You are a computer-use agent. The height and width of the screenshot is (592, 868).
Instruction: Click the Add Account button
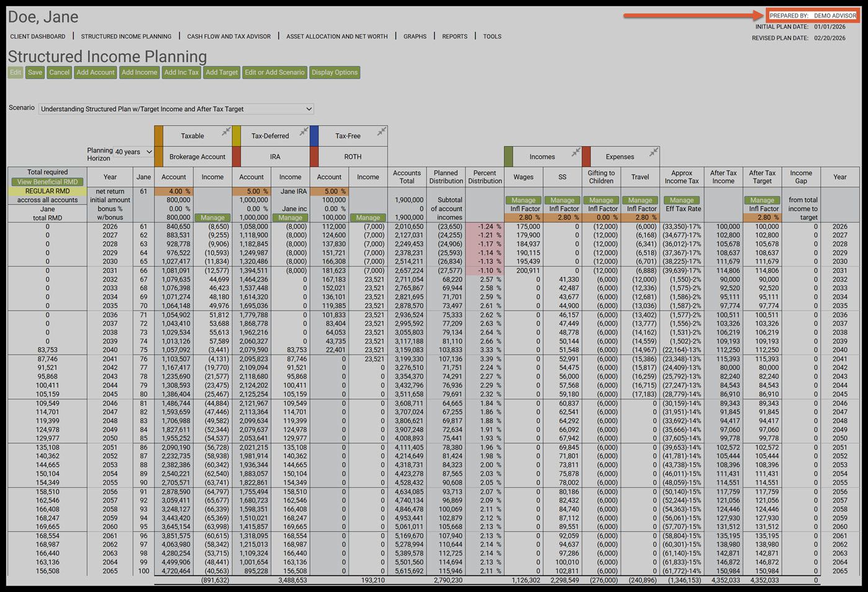pyautogui.click(x=95, y=73)
